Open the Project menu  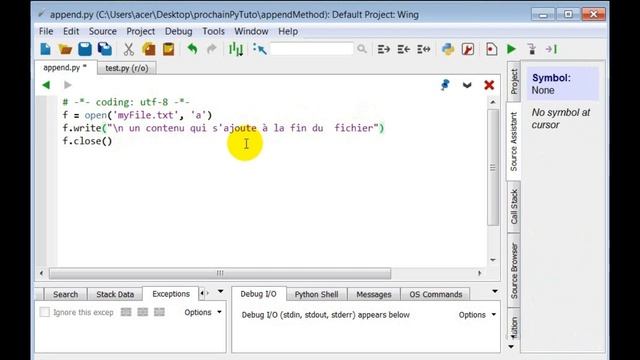(140, 31)
